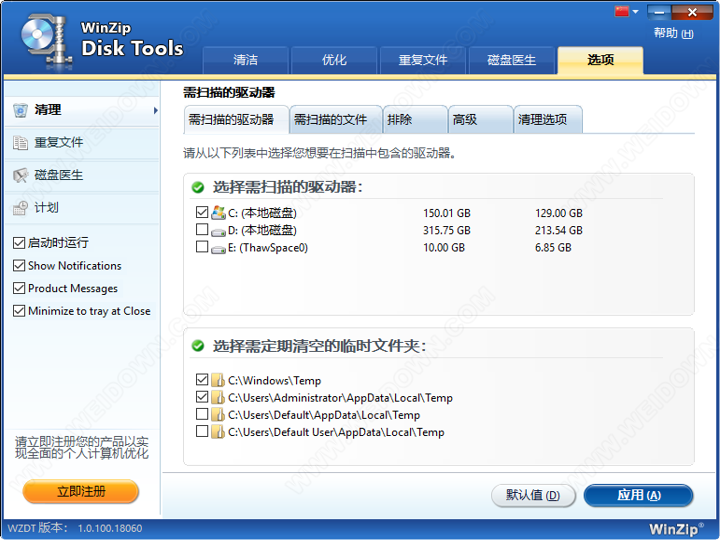Click the folder icon beside C:\Windows\Temp

[218, 380]
